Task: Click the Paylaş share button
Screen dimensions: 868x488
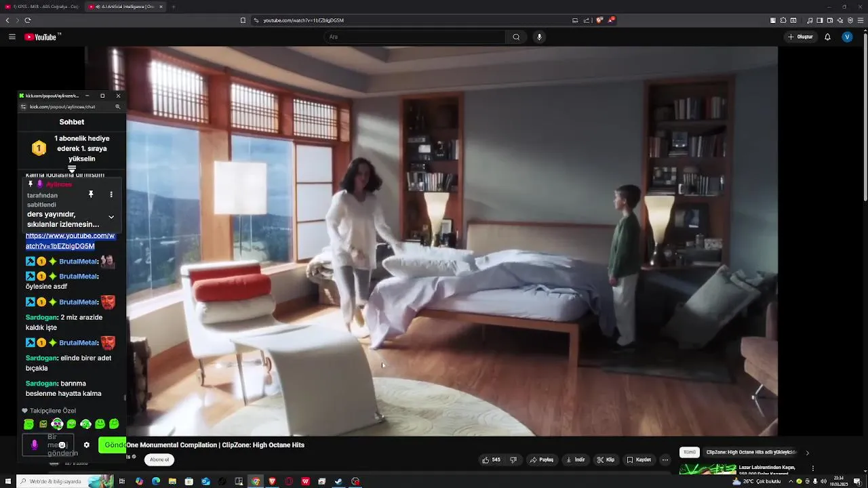Action: coord(542,460)
